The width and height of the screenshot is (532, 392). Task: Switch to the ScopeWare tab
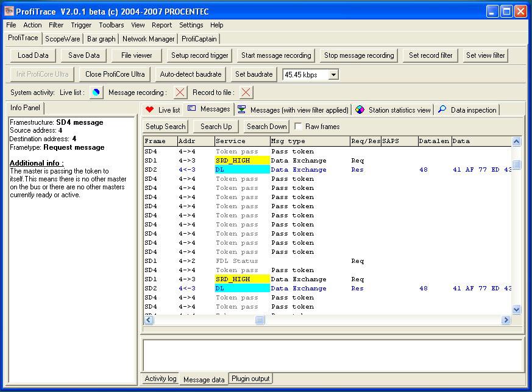pyautogui.click(x=63, y=39)
